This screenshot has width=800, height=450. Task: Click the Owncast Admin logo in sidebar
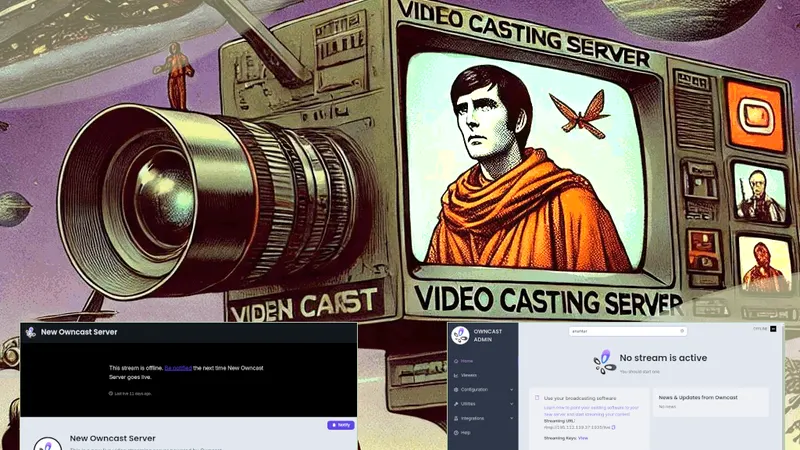click(460, 335)
